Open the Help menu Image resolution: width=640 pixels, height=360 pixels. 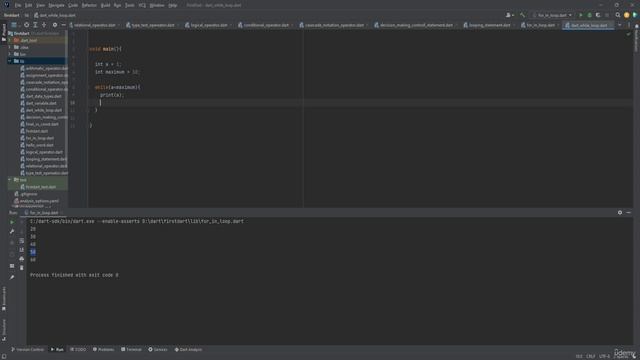point(173,5)
